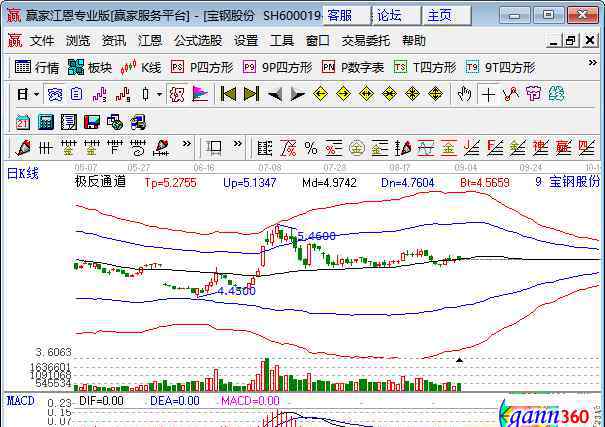Open the 行情 market quotes view
This screenshot has width=605, height=427.
[37, 68]
